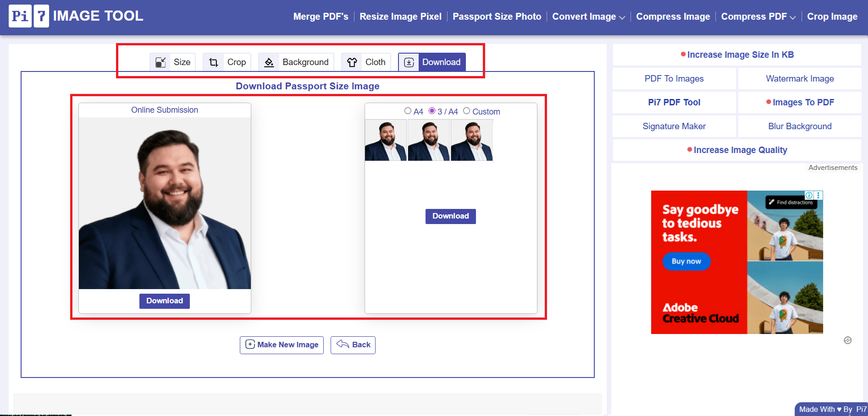868x416 pixels.
Task: Click the ad info icon
Action: tap(809, 195)
